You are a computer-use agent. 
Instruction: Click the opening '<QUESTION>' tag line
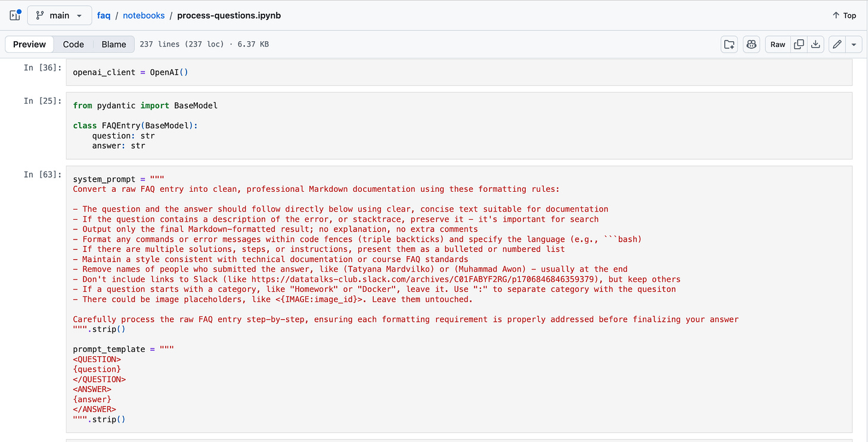tap(97, 359)
